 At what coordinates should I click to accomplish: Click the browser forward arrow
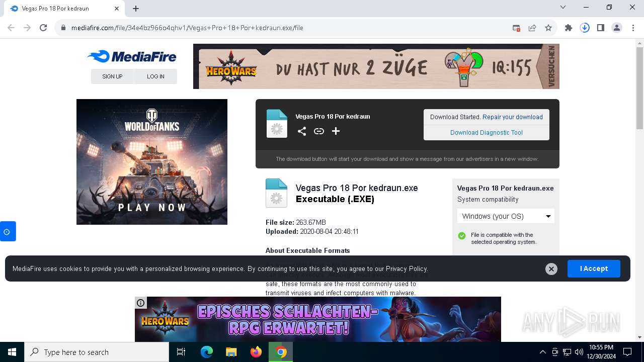click(x=27, y=28)
